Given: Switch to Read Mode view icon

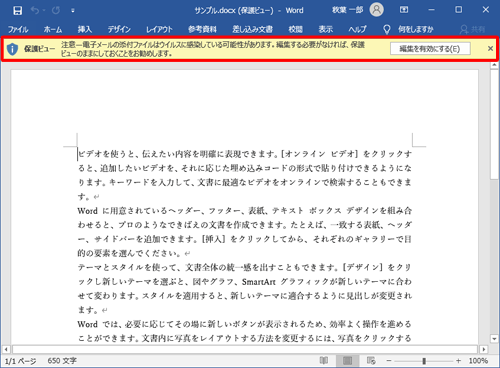Looking at the screenshot, I should tap(324, 360).
